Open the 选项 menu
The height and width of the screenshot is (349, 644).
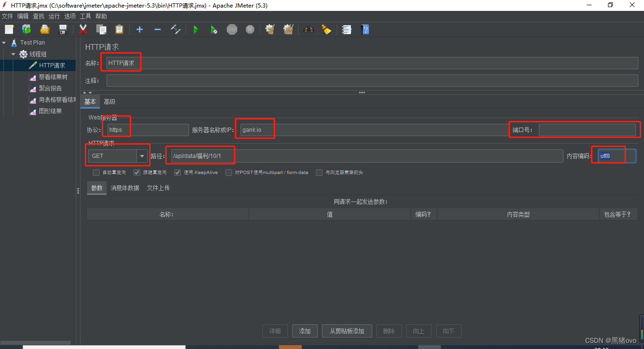click(70, 16)
